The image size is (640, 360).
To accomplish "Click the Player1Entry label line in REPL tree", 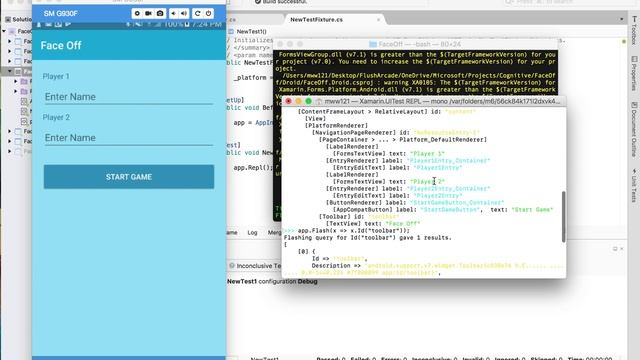I will [398, 168].
